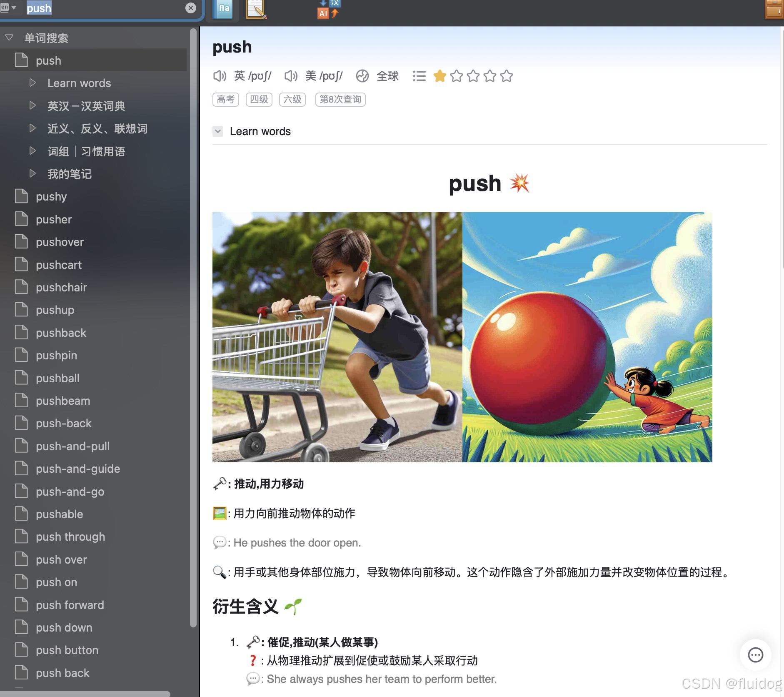Click the pushpin entry's document icon
Image resolution: width=784 pixels, height=697 pixels.
21,355
